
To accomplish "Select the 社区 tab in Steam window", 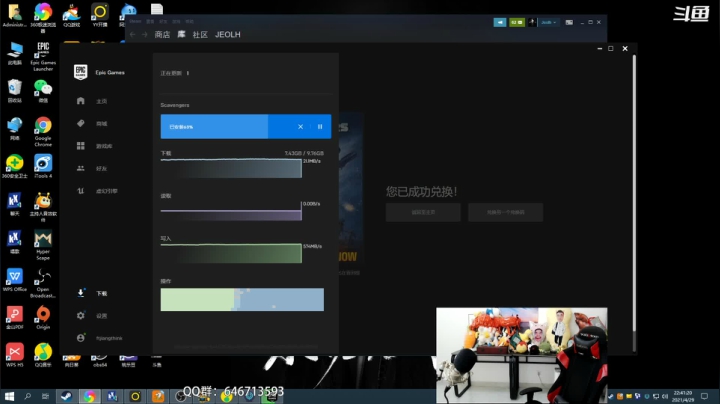I will point(200,34).
